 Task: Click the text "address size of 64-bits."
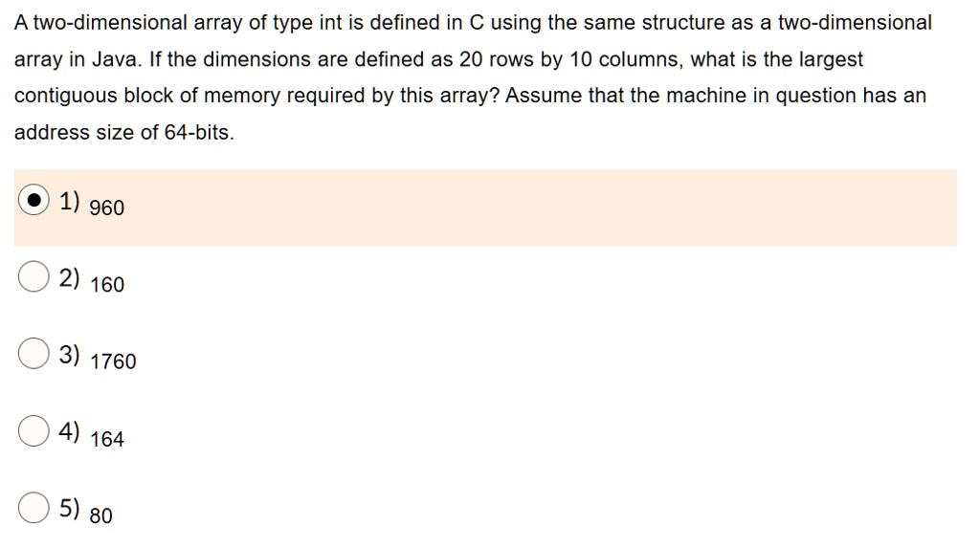click(x=123, y=132)
